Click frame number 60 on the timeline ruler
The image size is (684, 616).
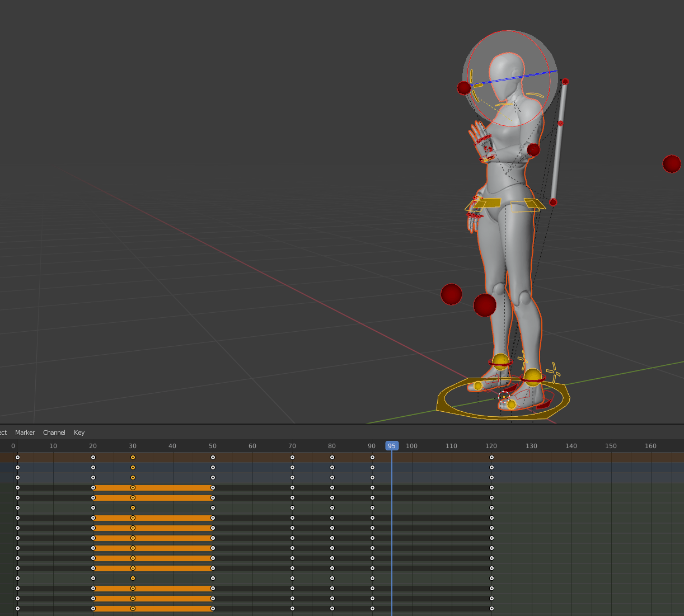pyautogui.click(x=252, y=446)
